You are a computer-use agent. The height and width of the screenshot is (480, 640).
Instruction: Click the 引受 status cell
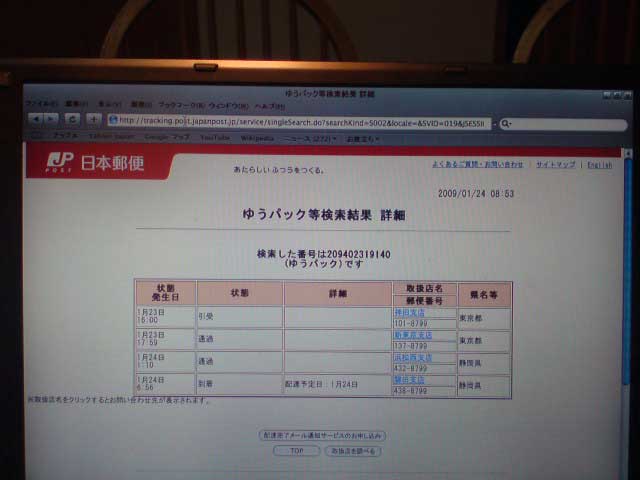[239, 317]
